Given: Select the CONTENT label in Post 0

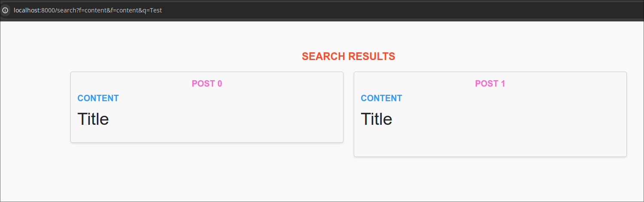Looking at the screenshot, I should [x=98, y=98].
